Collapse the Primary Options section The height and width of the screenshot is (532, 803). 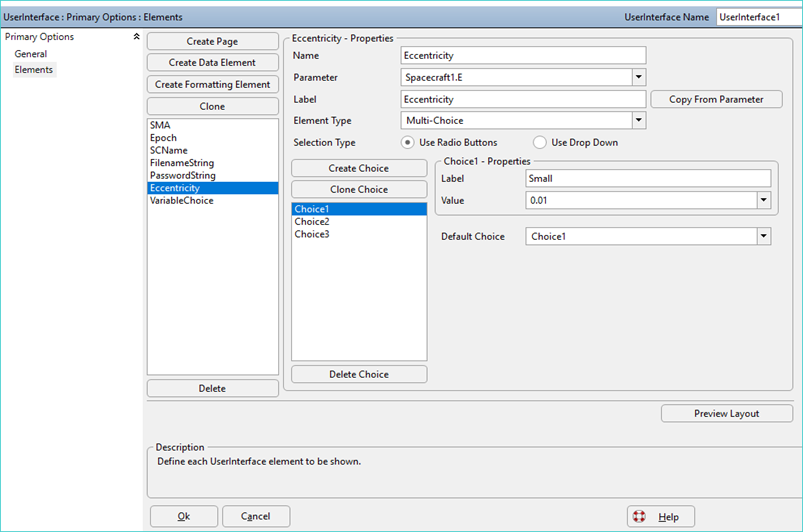136,36
